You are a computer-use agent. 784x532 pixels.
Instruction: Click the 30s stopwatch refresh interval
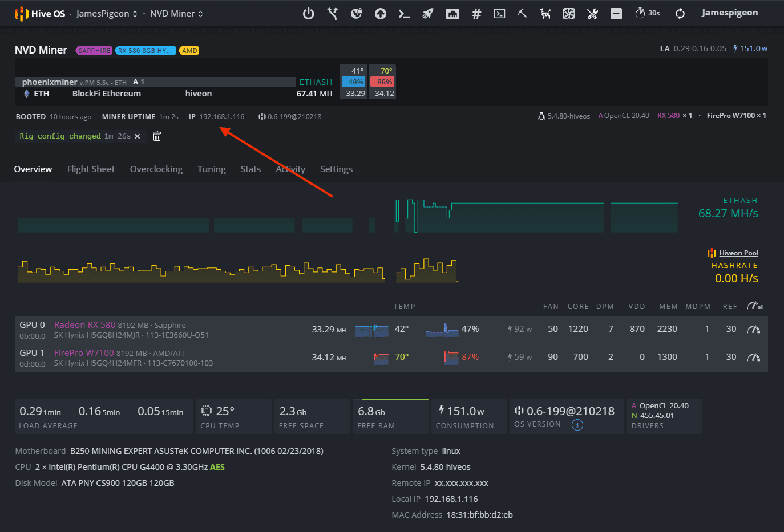(648, 13)
